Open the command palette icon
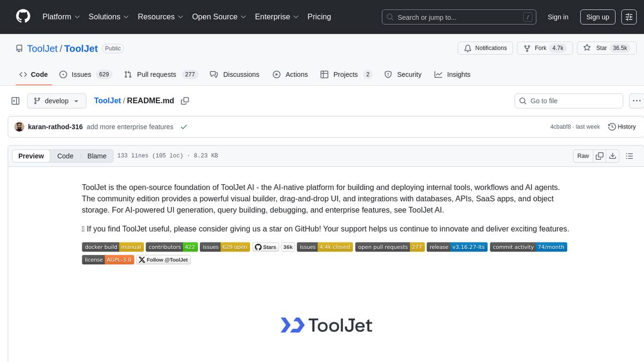The height and width of the screenshot is (362, 644). (x=629, y=17)
